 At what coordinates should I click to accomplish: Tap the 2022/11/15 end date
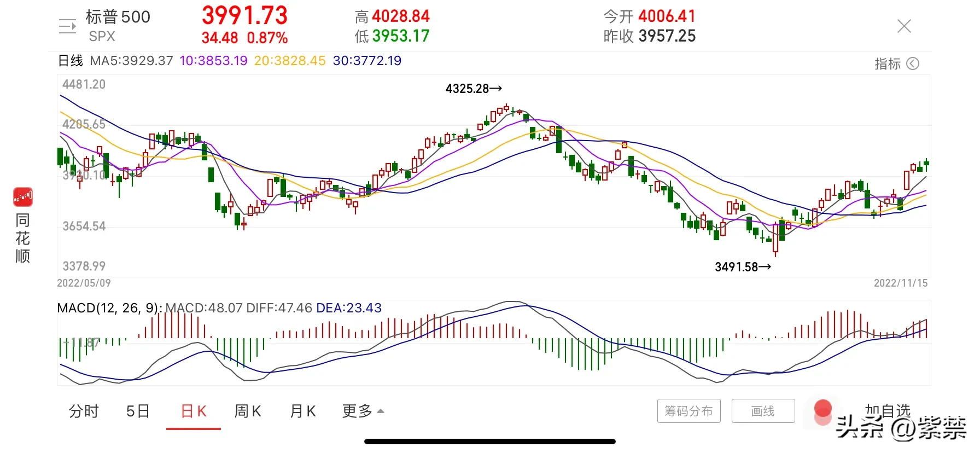pyautogui.click(x=901, y=283)
